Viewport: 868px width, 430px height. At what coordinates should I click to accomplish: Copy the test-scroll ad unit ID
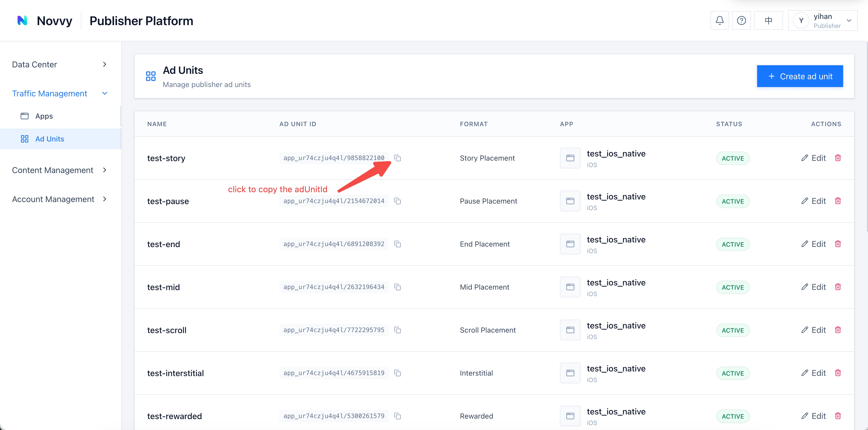click(398, 330)
